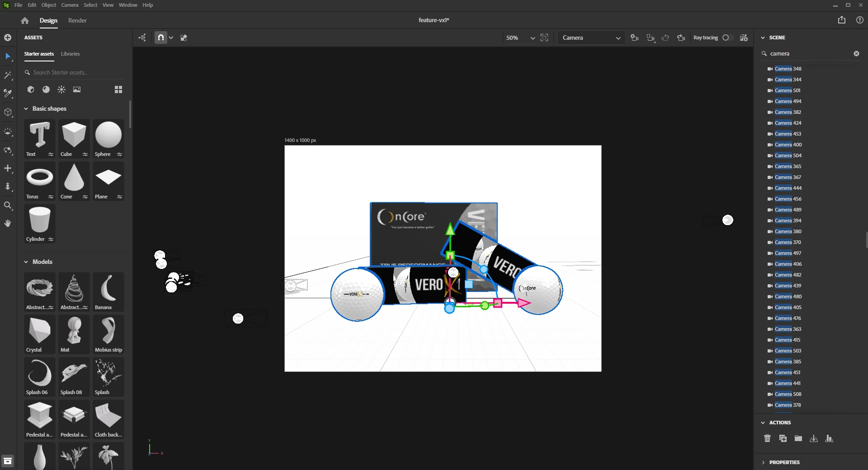Filter starter assets by lights
Viewport: 868px width, 470px height.
pos(61,89)
